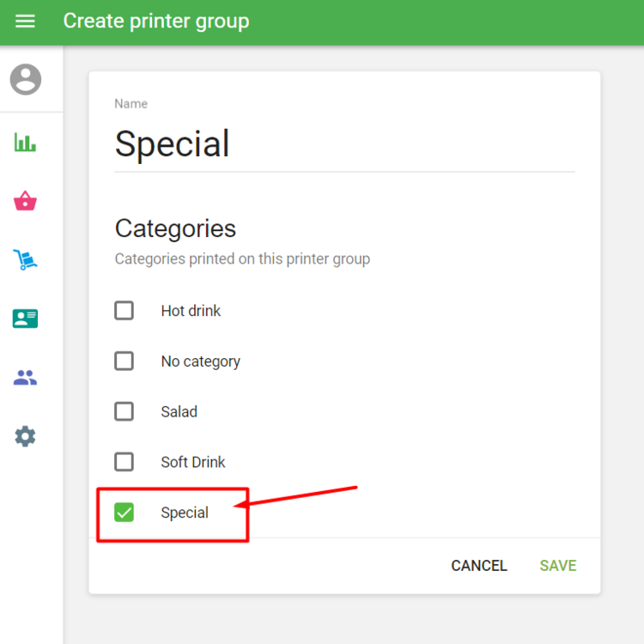The width and height of the screenshot is (644, 644).
Task: Open the reports bar chart icon
Action: tap(25, 143)
